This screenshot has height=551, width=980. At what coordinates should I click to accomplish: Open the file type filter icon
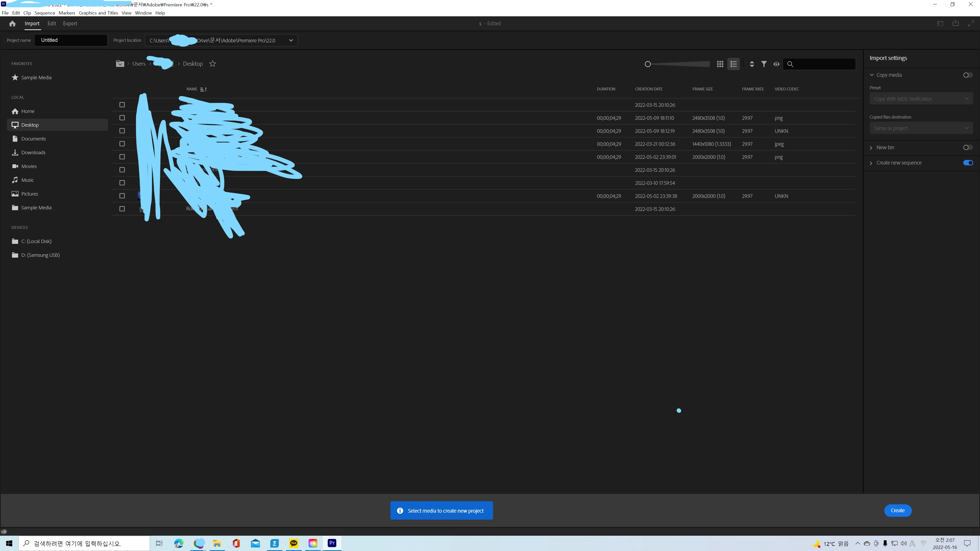point(764,64)
